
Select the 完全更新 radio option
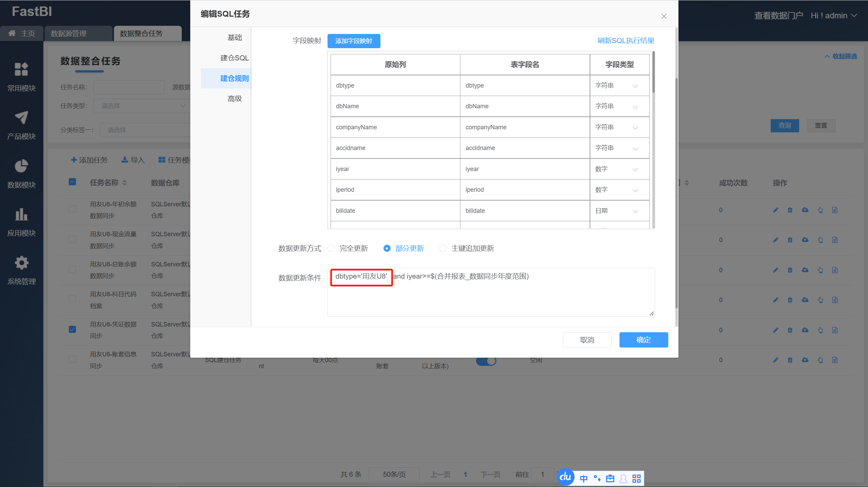[x=331, y=248]
